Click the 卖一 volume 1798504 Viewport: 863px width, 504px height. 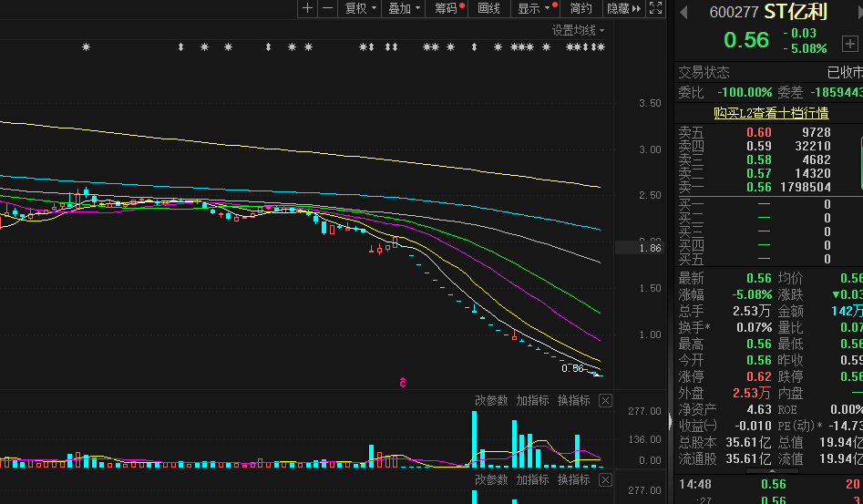click(806, 187)
